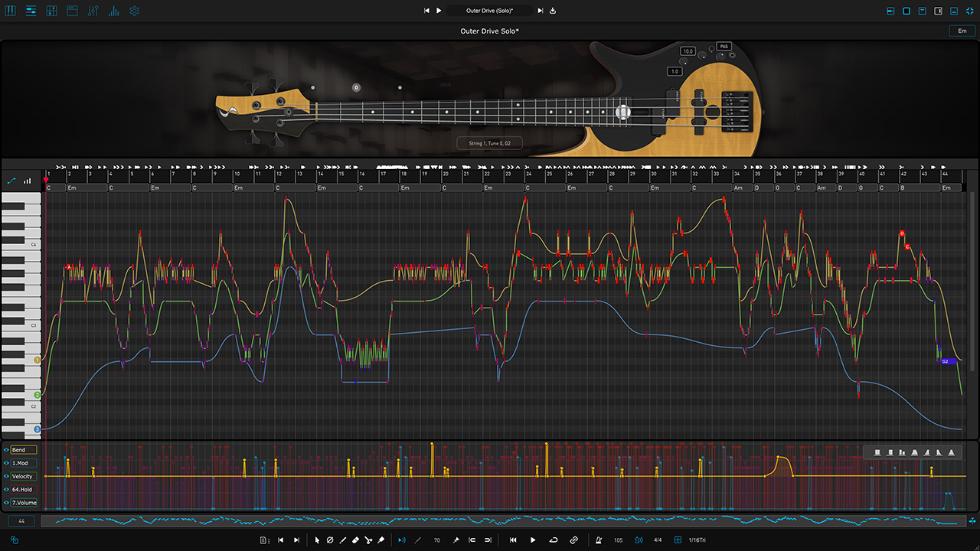Select the last curve shape preset
The height and width of the screenshot is (551, 980).
[x=952, y=452]
